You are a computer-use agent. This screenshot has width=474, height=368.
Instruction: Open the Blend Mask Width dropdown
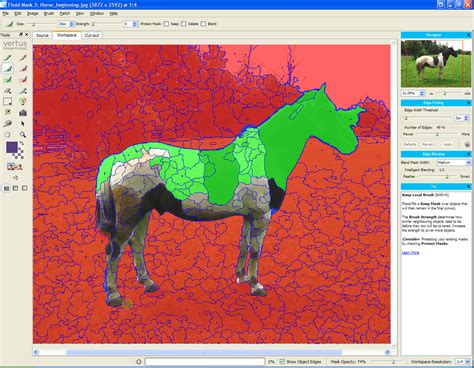[x=453, y=162]
